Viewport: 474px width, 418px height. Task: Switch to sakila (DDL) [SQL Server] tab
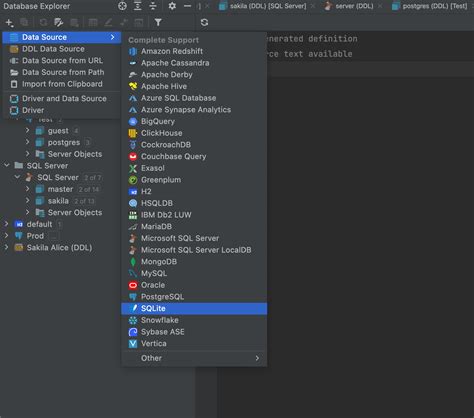pyautogui.click(x=263, y=6)
